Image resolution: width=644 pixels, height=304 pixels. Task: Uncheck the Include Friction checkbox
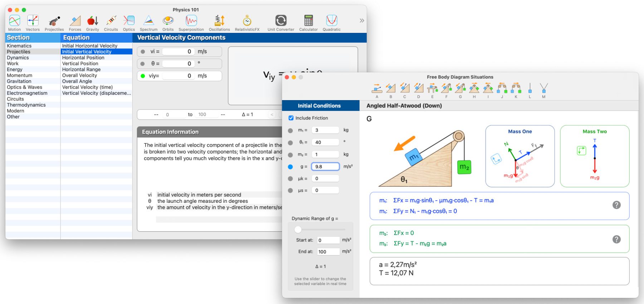click(291, 118)
